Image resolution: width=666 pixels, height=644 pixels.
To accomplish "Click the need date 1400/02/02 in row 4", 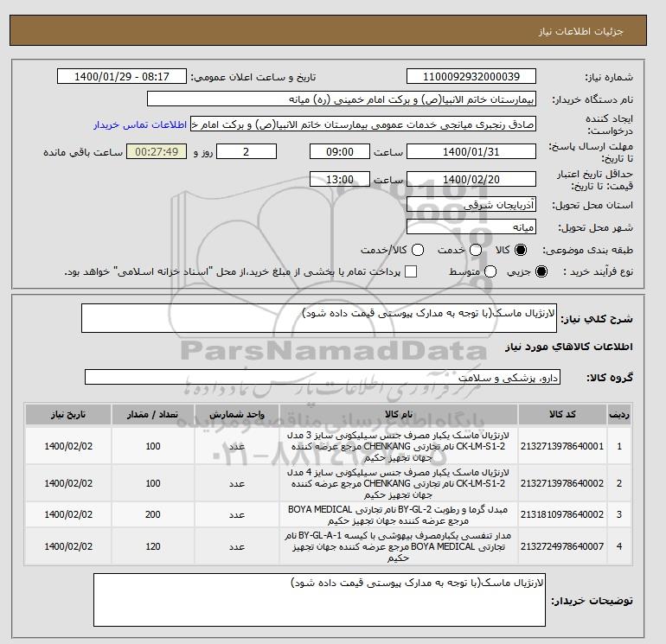I will click(68, 546).
